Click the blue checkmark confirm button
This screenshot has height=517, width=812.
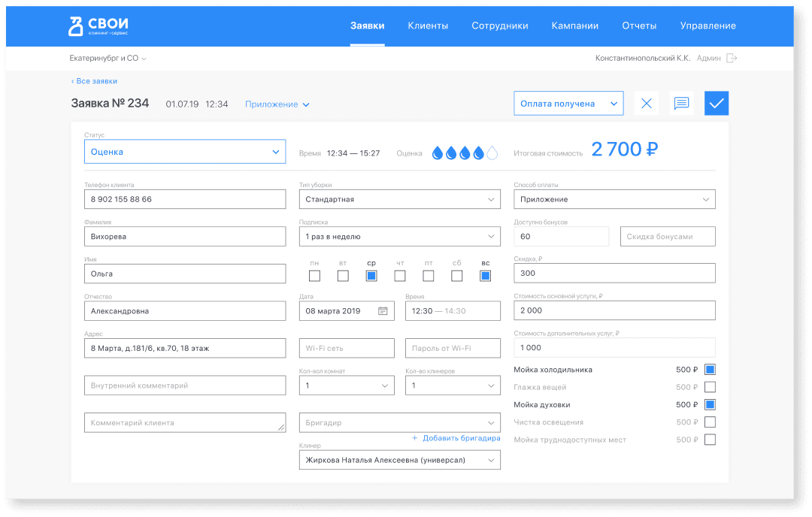[716, 104]
